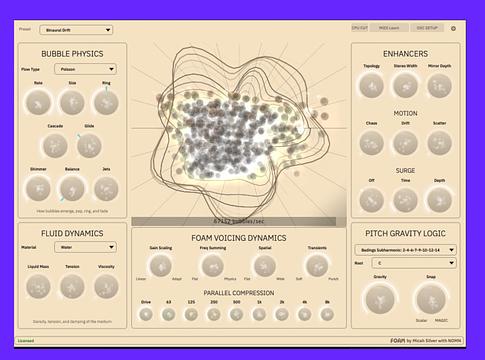Click the Jets knob
Viewport: 485px width, 360px height.
[106, 189]
